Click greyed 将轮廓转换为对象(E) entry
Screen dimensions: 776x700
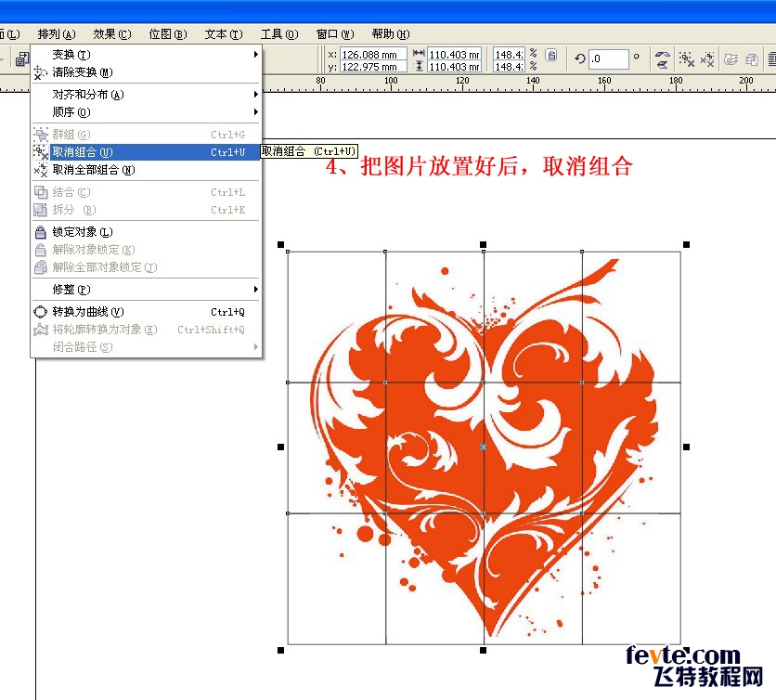coord(146,330)
